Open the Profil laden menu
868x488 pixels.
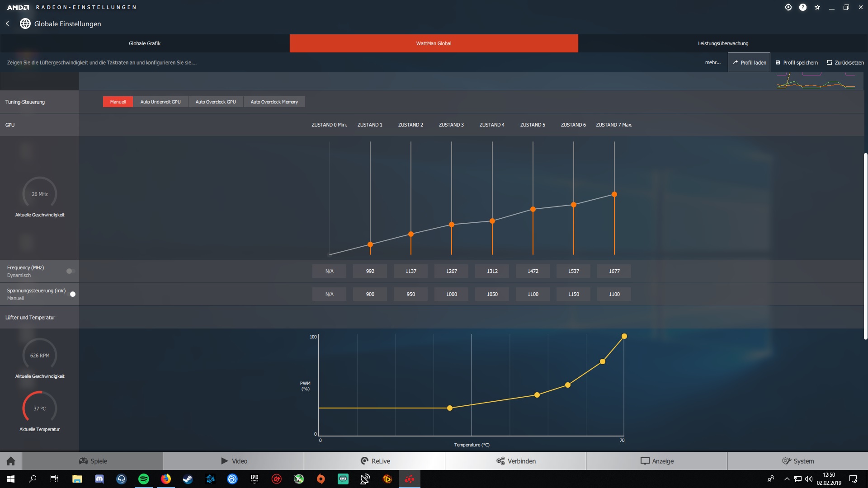(x=749, y=62)
